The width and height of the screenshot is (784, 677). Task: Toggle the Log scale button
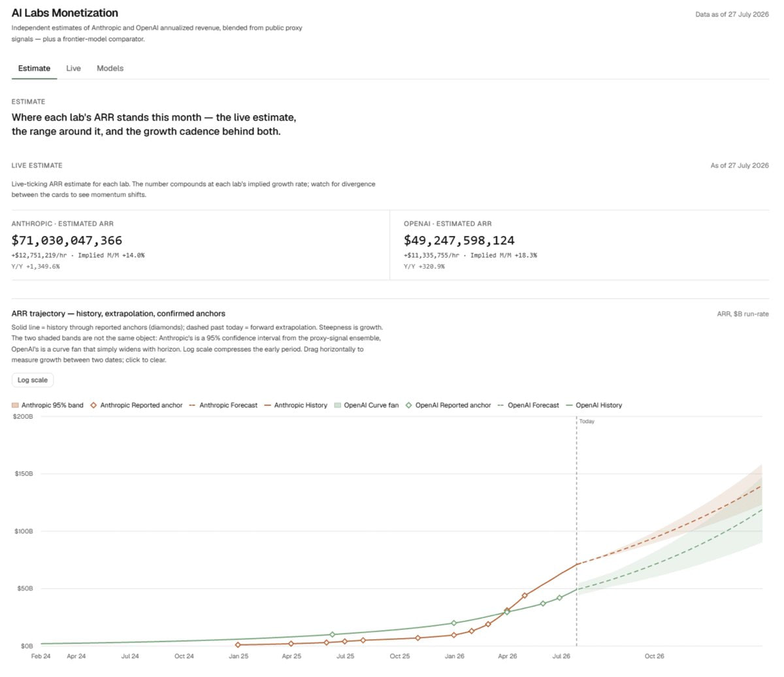33,380
